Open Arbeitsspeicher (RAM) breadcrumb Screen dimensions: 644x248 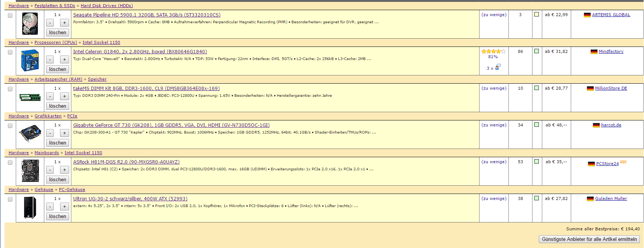pos(58,79)
